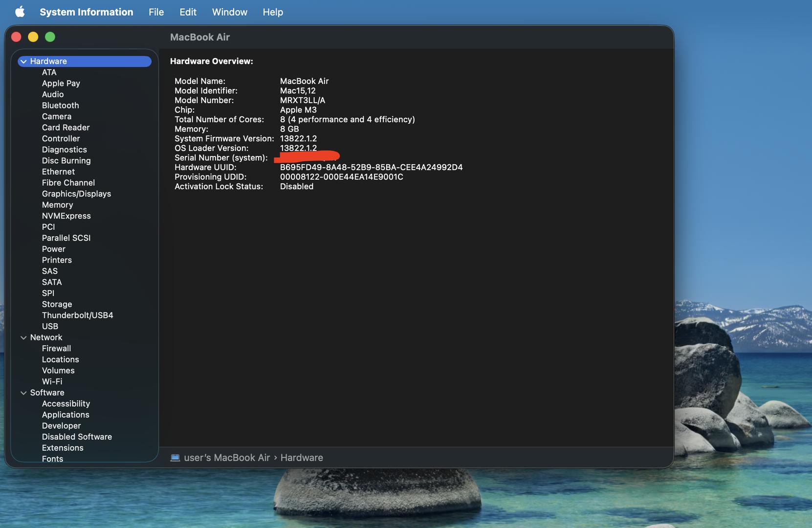Viewport: 812px width, 528px height.
Task: Select Graphics/Displays in sidebar
Action: [76, 194]
